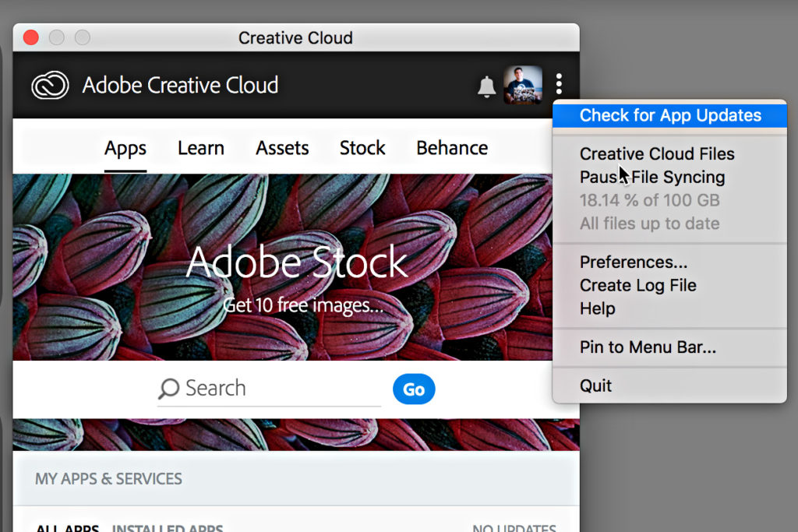Choose Check for App Updates
This screenshot has width=798, height=532.
(670, 115)
